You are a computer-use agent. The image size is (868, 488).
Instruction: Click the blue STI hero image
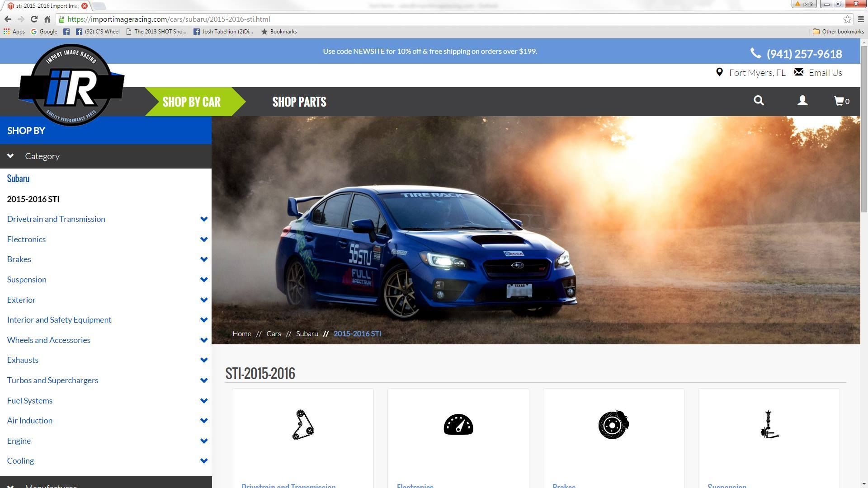coord(536,230)
